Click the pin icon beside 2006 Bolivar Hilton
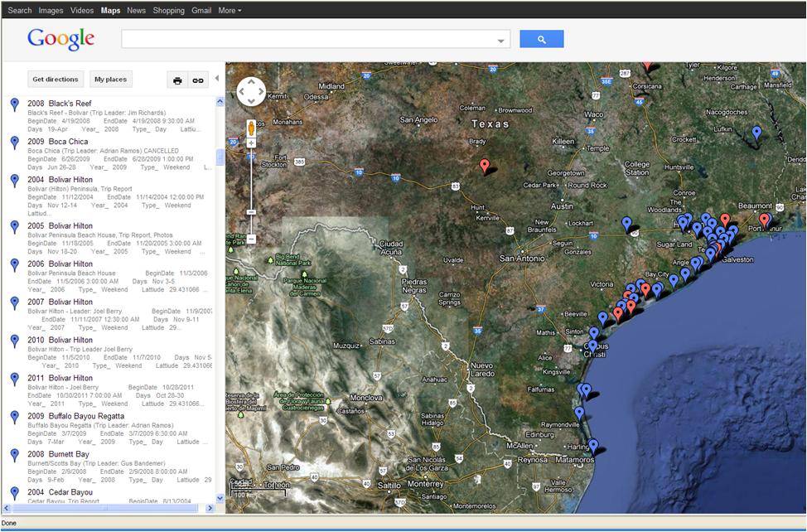This screenshot has width=807, height=532. (x=15, y=265)
